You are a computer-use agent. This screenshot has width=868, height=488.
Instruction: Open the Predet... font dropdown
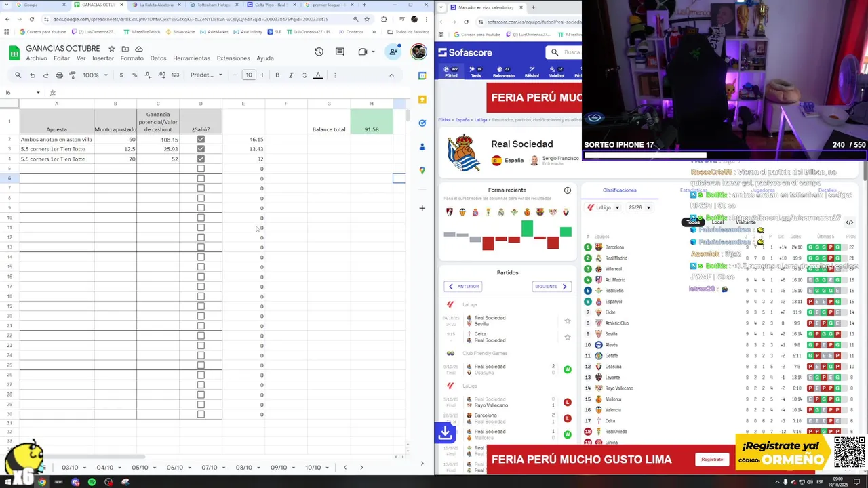206,75
